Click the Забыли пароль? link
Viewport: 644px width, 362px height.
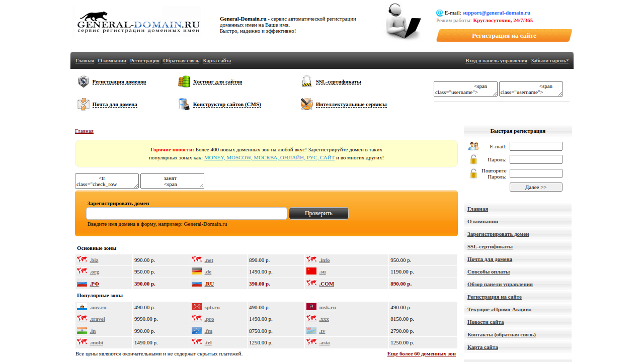pyautogui.click(x=549, y=60)
